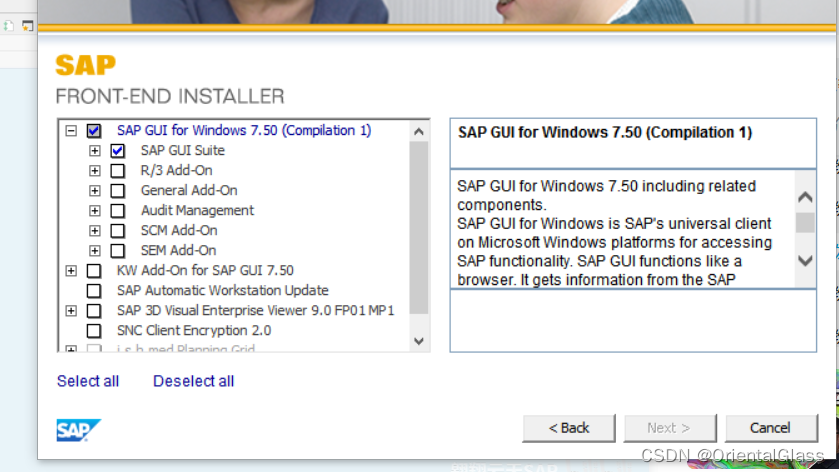This screenshot has height=472, width=839.
Task: Check KW Add-On for SAP GUI 7.50
Action: tap(94, 271)
